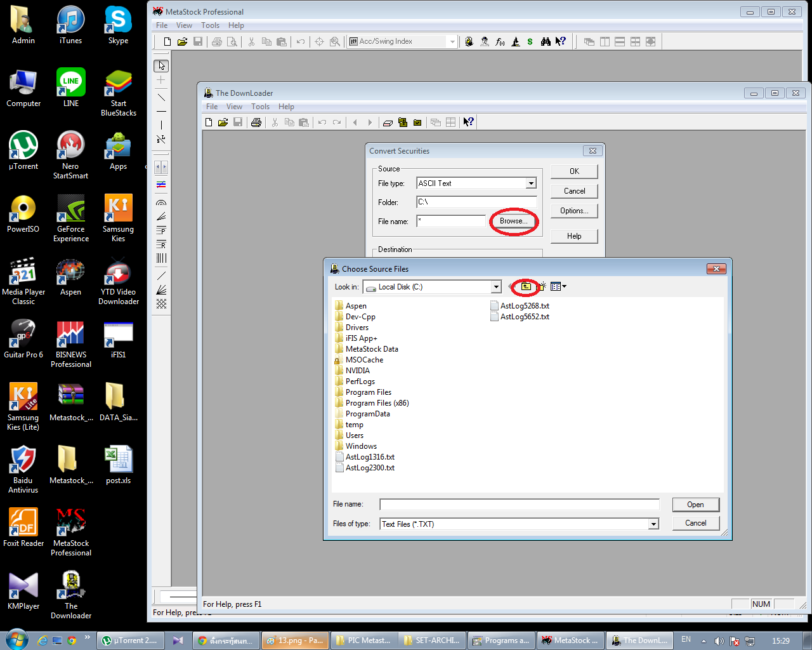This screenshot has height=650, width=812.
Task: Click the Create New Folder icon
Action: point(542,287)
